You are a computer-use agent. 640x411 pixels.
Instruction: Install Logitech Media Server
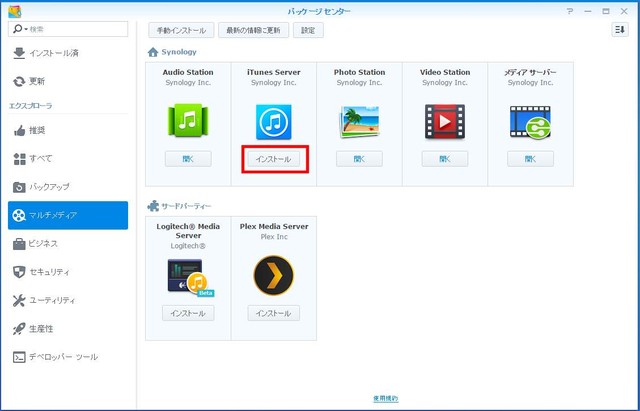(x=188, y=313)
